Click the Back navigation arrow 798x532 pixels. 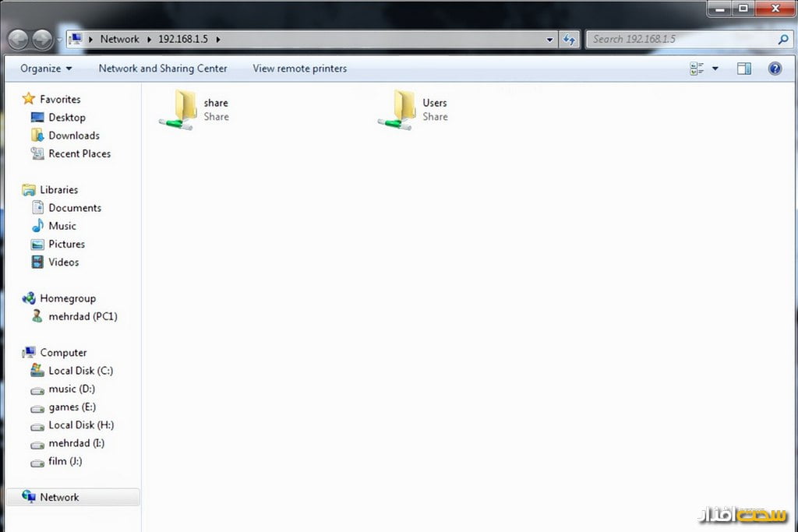click(x=19, y=39)
